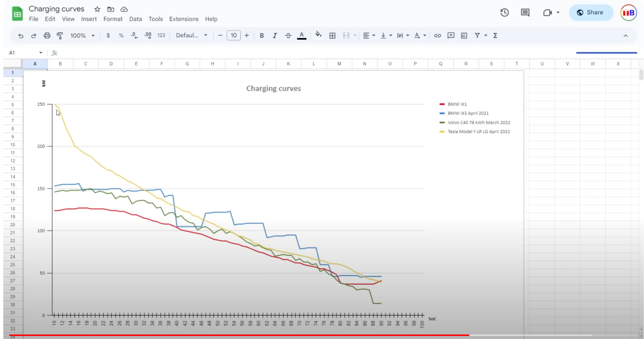Check cloud save status icon

tap(124, 9)
